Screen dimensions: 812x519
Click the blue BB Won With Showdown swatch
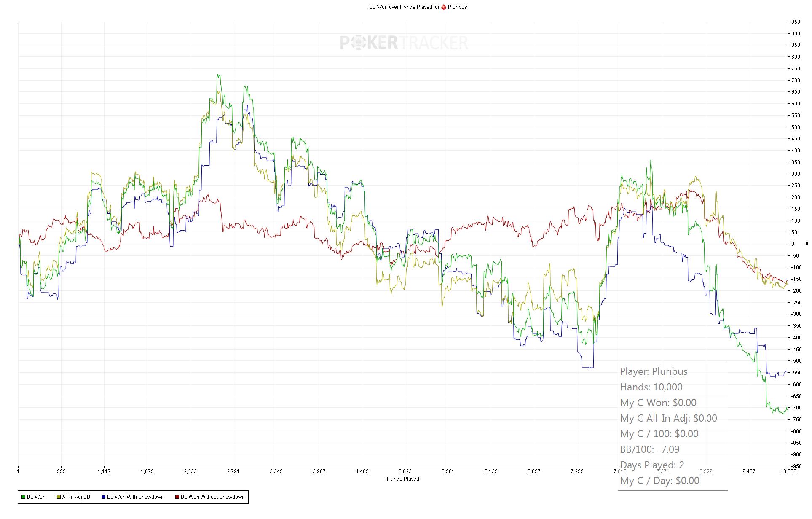click(103, 497)
